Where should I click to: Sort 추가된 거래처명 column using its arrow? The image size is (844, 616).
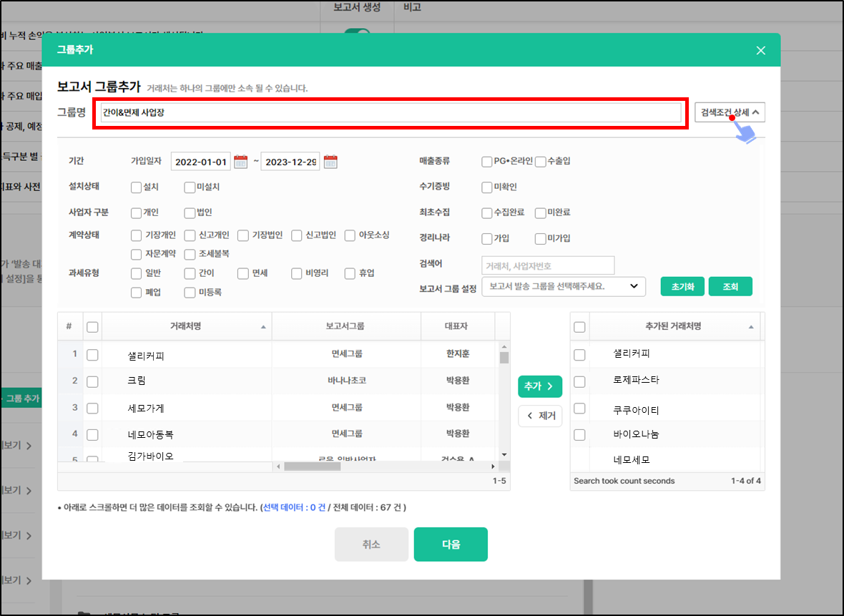tap(751, 327)
